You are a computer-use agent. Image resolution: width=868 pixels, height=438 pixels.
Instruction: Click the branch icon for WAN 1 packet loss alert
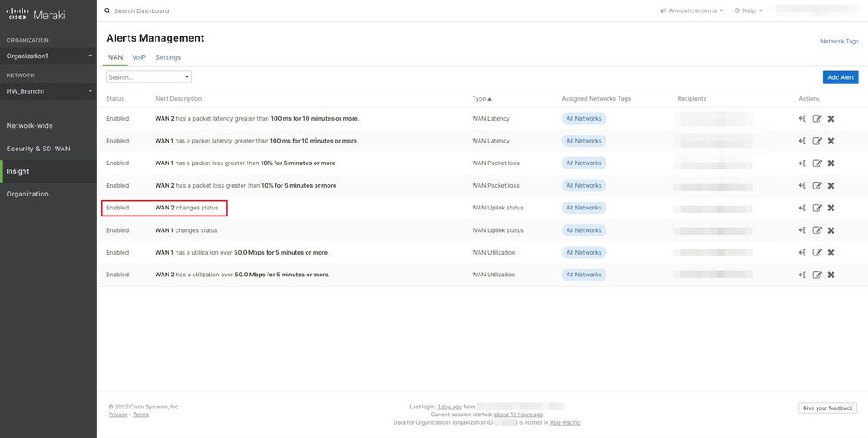pyautogui.click(x=803, y=163)
